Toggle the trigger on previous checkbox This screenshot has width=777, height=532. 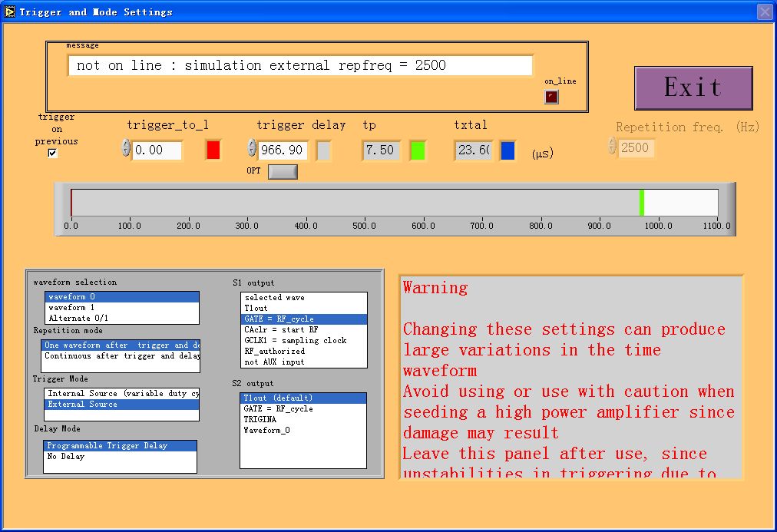(52, 153)
